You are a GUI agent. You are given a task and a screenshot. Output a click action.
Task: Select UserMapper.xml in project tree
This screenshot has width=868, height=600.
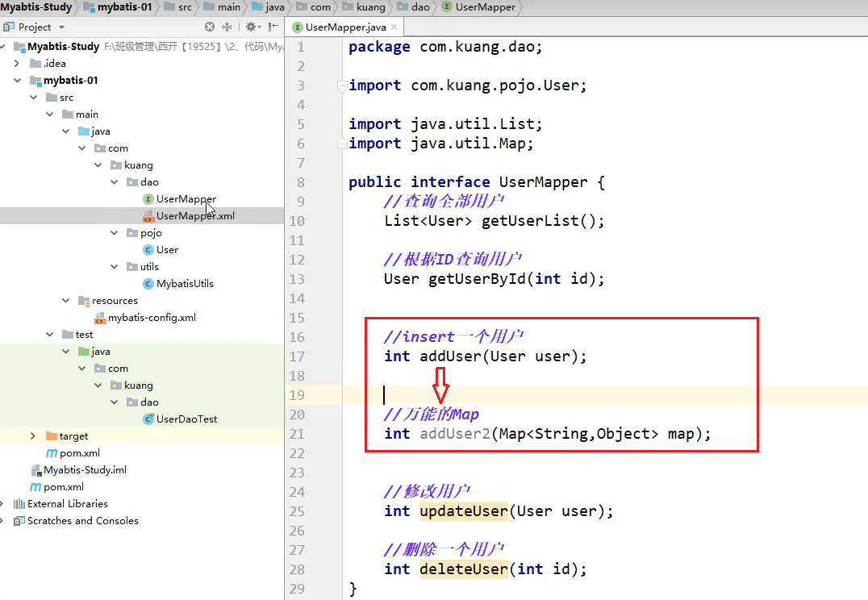coord(195,216)
